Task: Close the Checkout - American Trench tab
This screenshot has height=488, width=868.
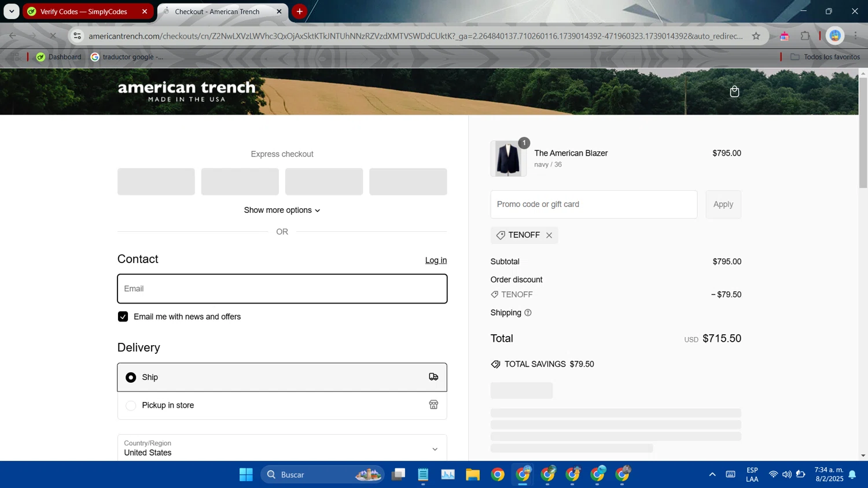Action: click(x=279, y=12)
